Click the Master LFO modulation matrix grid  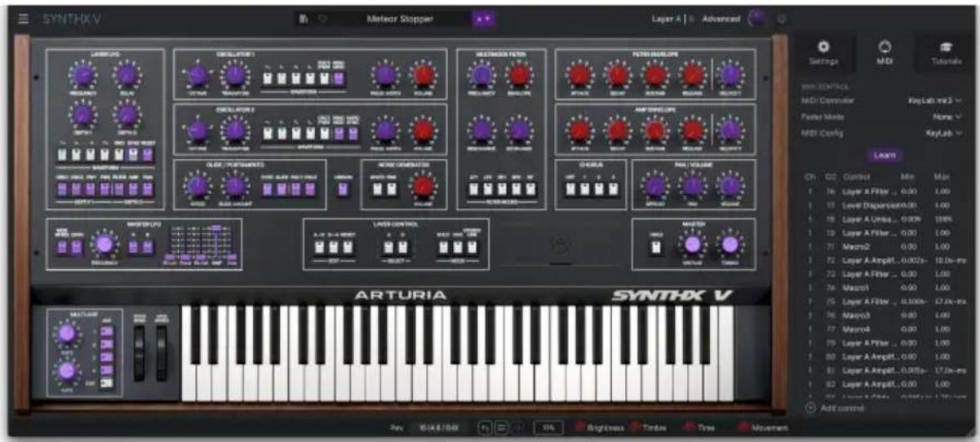[x=202, y=245]
